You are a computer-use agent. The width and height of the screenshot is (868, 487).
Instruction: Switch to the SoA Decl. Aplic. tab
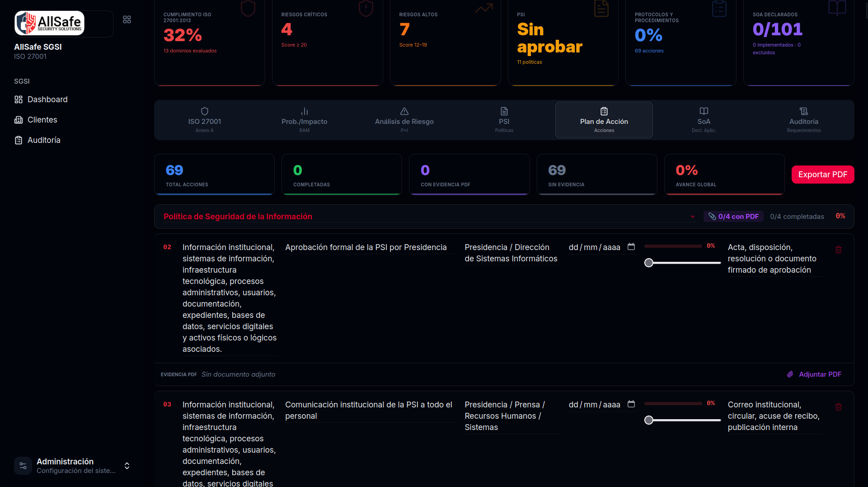click(x=704, y=120)
